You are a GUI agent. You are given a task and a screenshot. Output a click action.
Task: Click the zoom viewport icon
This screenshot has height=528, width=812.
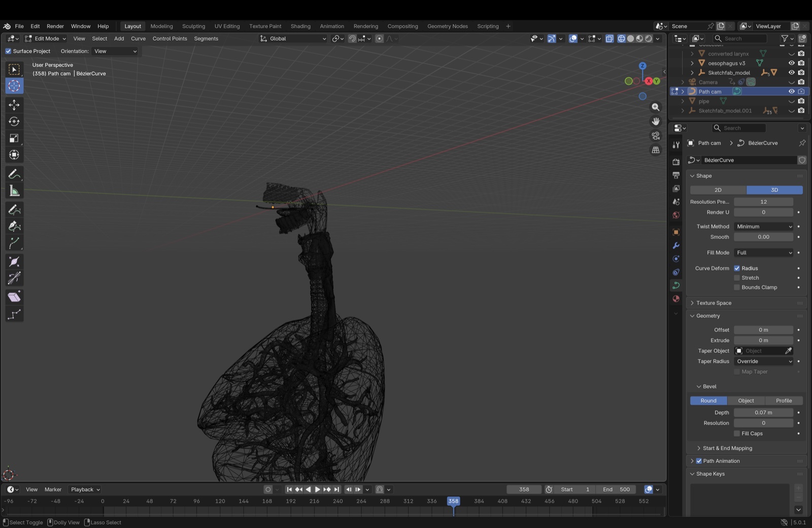656,107
